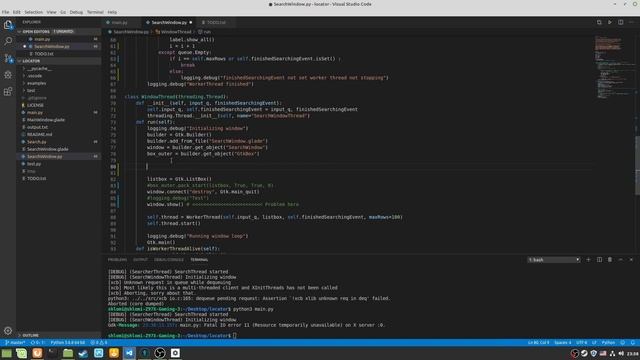The width and height of the screenshot is (640, 360).
Task: Click the feedback smiley in status bar
Action: (x=622, y=342)
